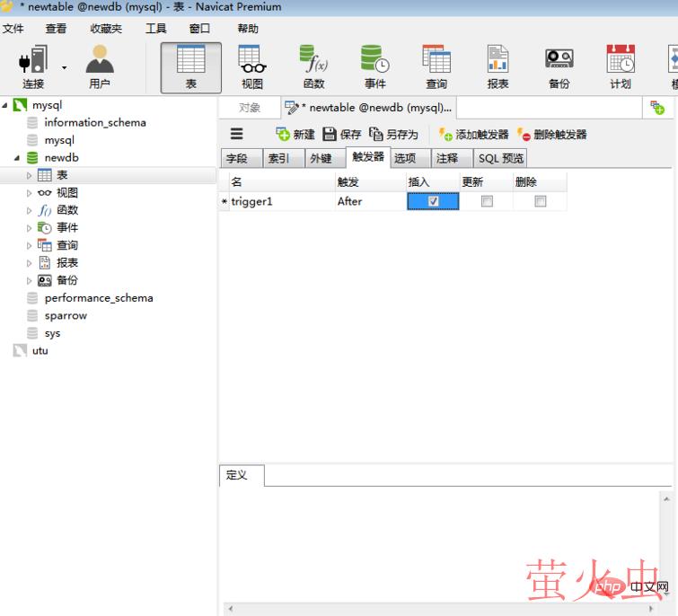Enable the 删除 checkbox for trigger1
Viewport: 678px width, 616px height.
(x=540, y=202)
